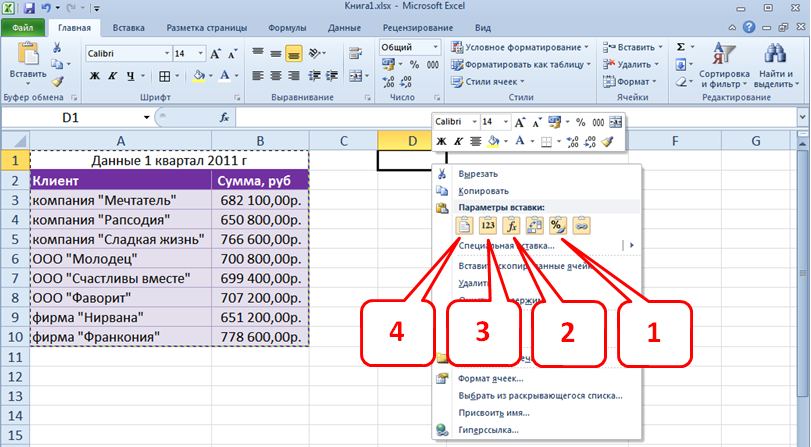
Task: Choose Paste Formulas (fx) option
Action: 512,226
